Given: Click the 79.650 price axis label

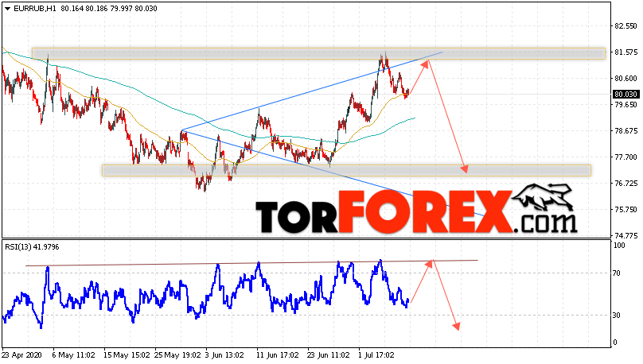Looking at the screenshot, I should pyautogui.click(x=625, y=104).
